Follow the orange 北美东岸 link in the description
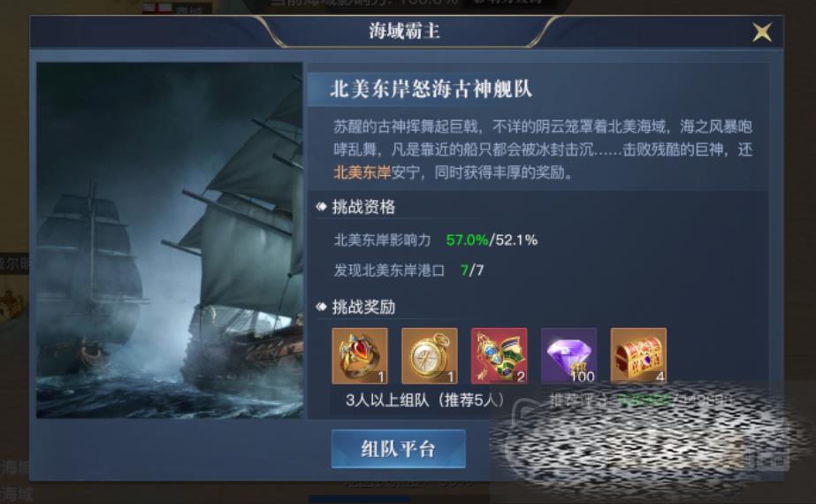The height and width of the screenshot is (504, 816). tap(362, 172)
